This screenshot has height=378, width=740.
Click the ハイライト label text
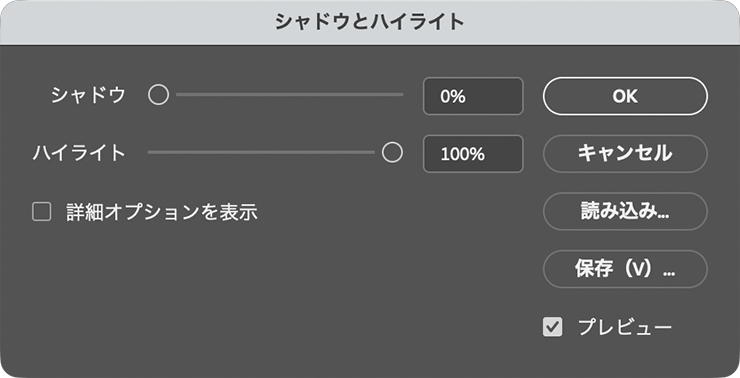[x=79, y=153]
